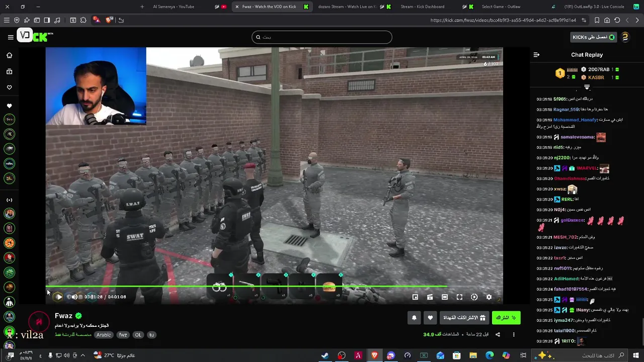Click the solid heart sidebar icon
Viewport: 644px width, 362px height.
[9, 106]
